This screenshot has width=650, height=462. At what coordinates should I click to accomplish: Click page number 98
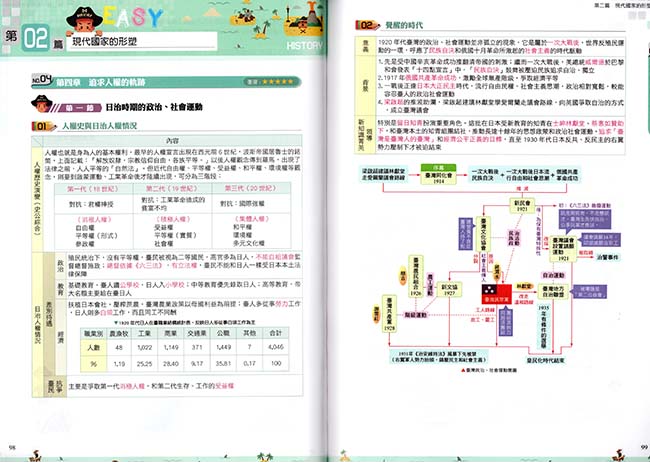pyautogui.click(x=12, y=447)
